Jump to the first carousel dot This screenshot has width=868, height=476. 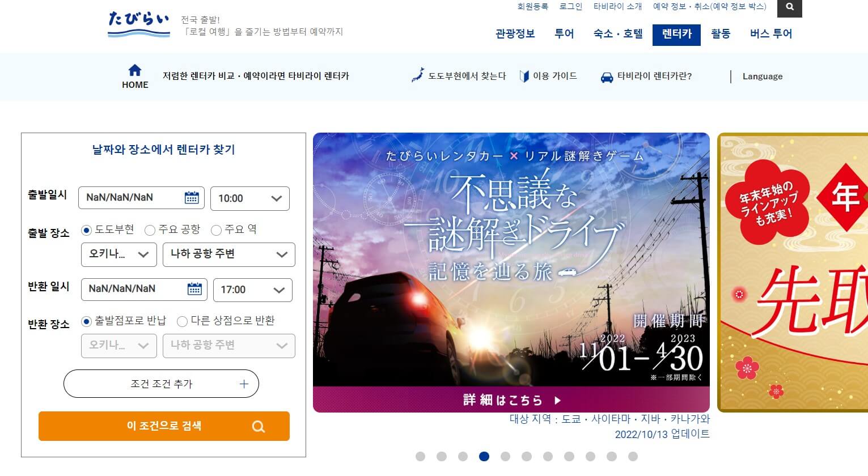pyautogui.click(x=420, y=457)
